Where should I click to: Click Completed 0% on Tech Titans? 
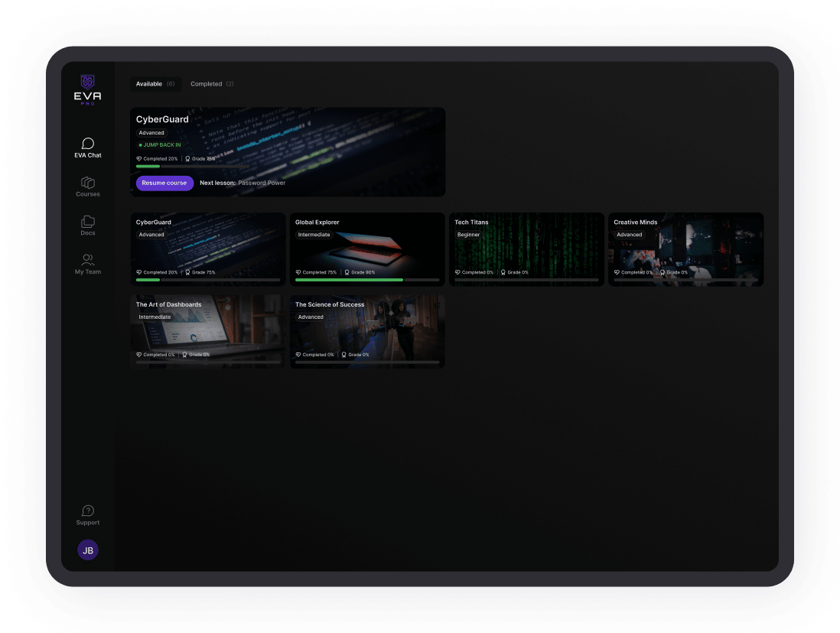474,273
